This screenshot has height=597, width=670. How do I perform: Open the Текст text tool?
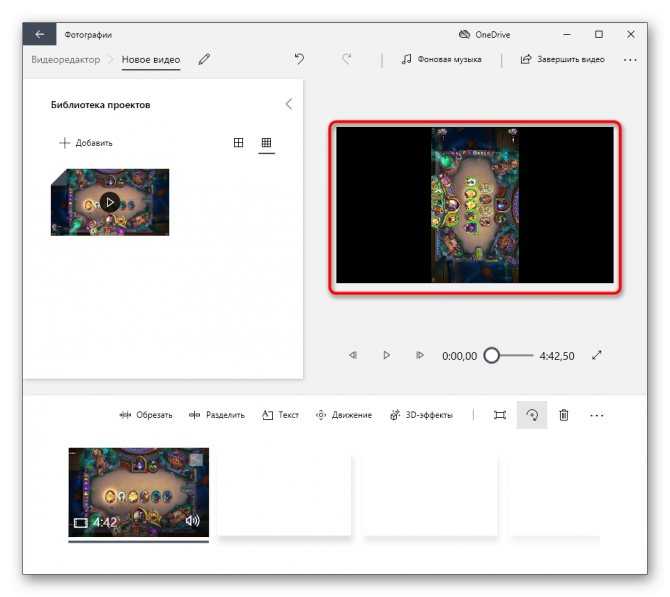point(280,415)
